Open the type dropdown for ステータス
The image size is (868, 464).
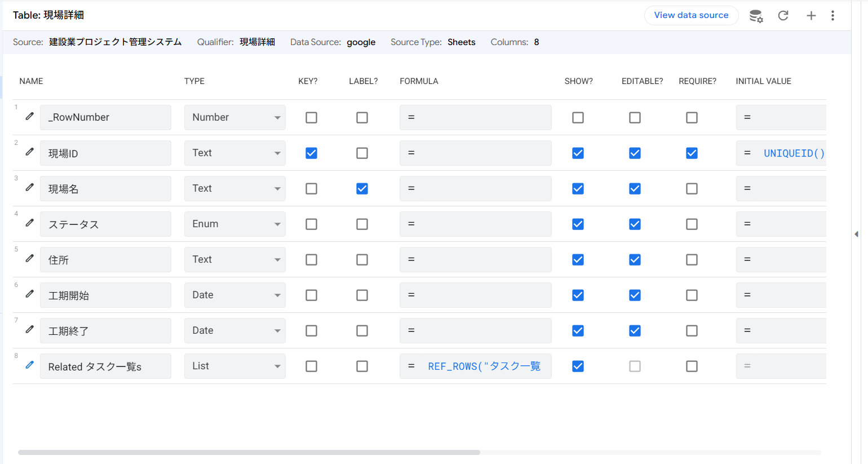click(234, 224)
